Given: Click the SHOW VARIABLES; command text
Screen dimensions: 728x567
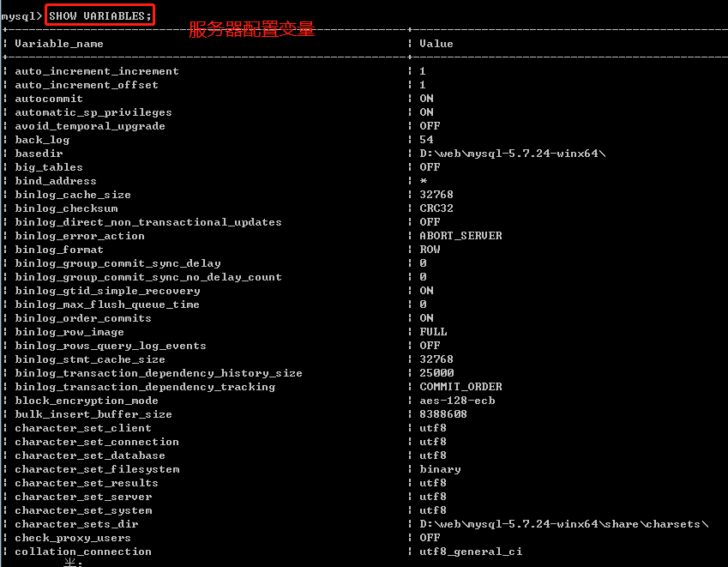Looking at the screenshot, I should tap(100, 15).
